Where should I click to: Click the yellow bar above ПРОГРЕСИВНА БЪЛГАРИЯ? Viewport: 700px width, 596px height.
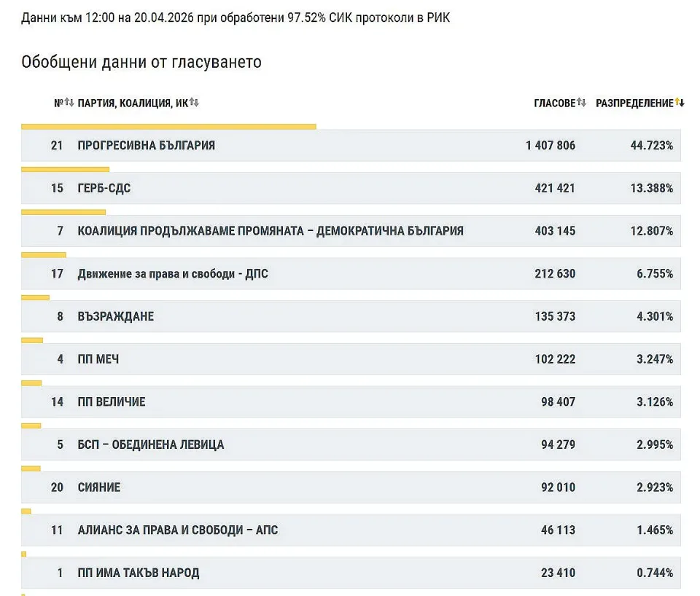click(168, 127)
